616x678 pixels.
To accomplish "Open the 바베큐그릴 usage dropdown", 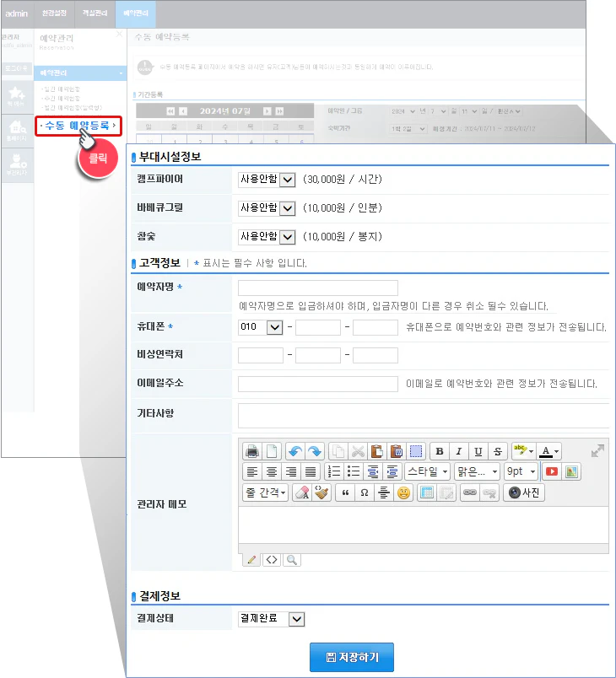I will pyautogui.click(x=267, y=208).
